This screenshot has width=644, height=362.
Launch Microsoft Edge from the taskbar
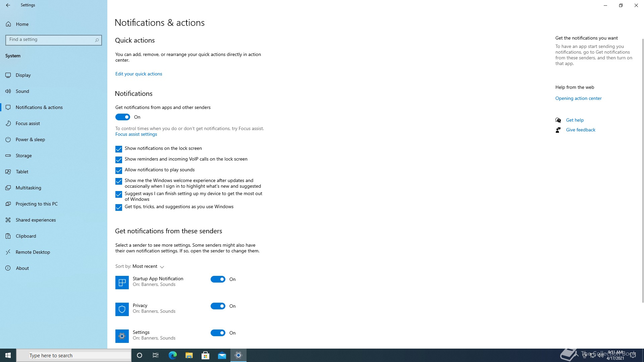[x=172, y=355]
